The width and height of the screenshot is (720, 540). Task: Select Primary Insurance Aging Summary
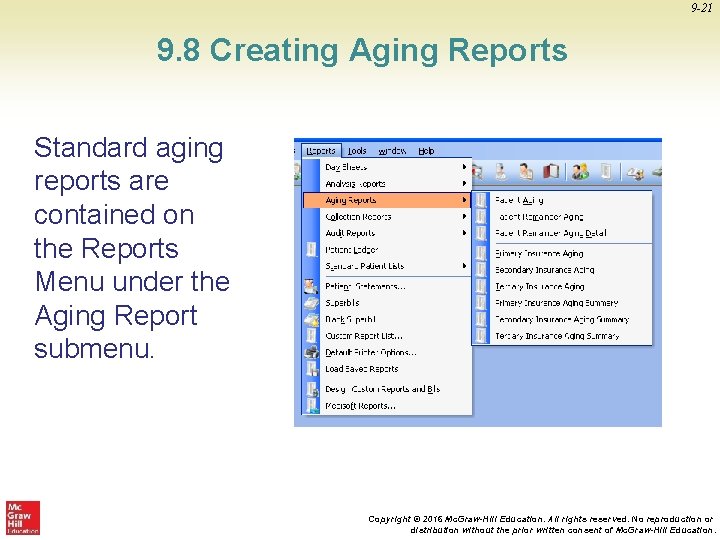point(562,303)
